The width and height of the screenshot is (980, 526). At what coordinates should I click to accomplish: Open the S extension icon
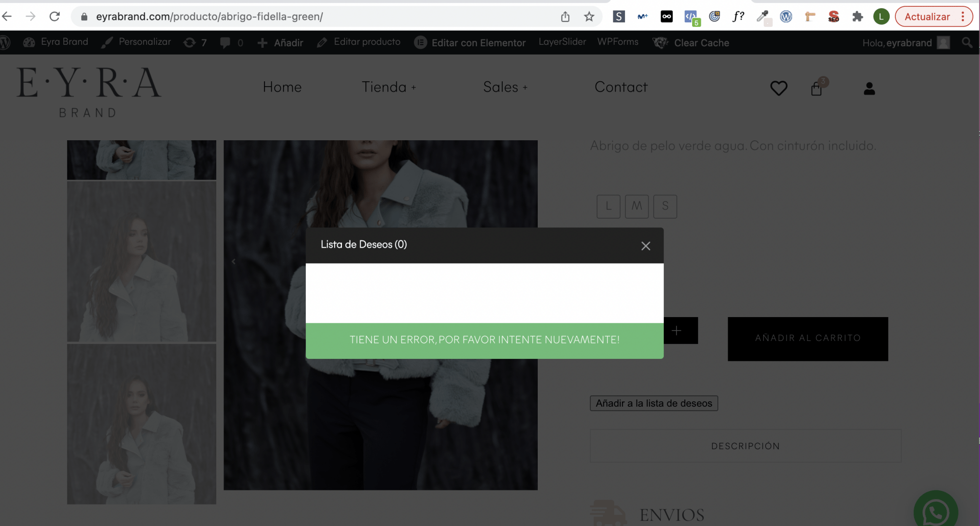[x=619, y=17]
